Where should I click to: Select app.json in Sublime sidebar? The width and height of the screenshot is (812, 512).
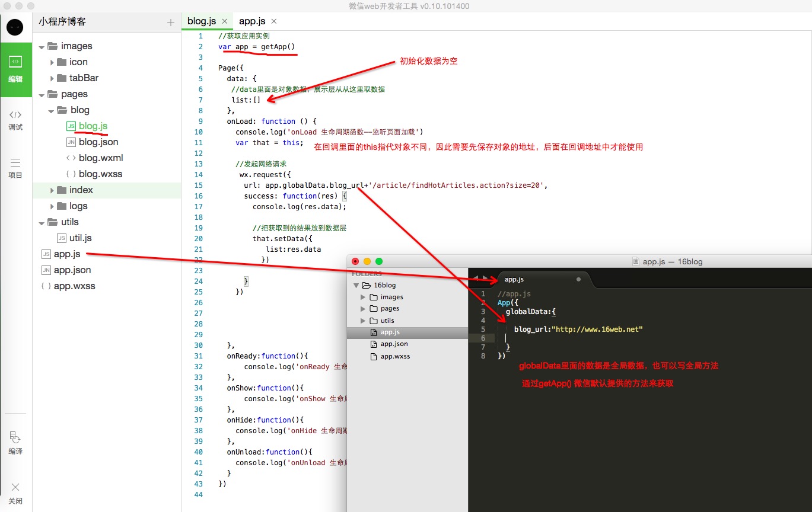click(x=394, y=344)
